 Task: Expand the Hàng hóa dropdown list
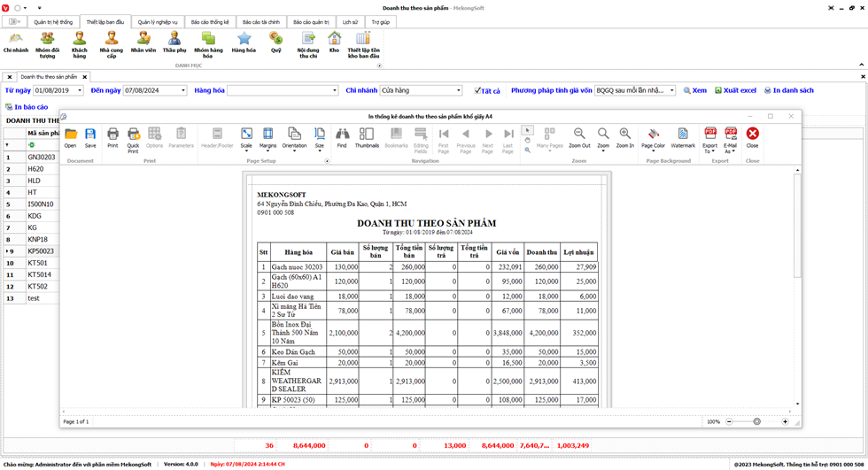334,90
